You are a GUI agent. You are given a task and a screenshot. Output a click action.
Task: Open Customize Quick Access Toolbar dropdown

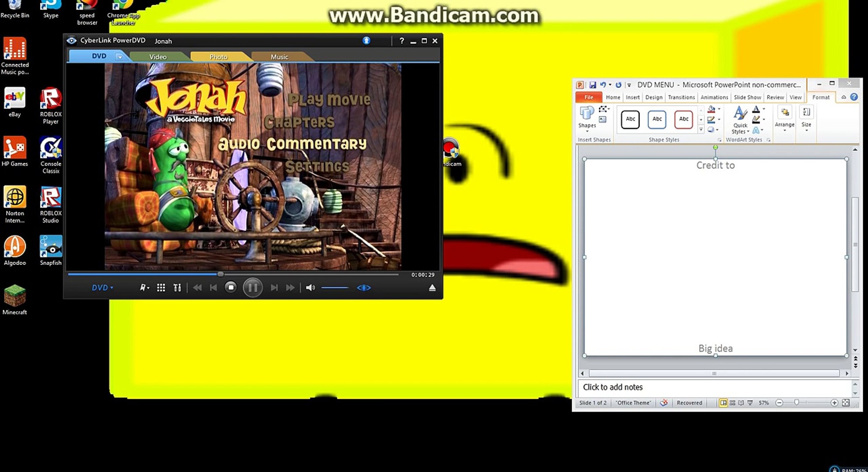[629, 85]
